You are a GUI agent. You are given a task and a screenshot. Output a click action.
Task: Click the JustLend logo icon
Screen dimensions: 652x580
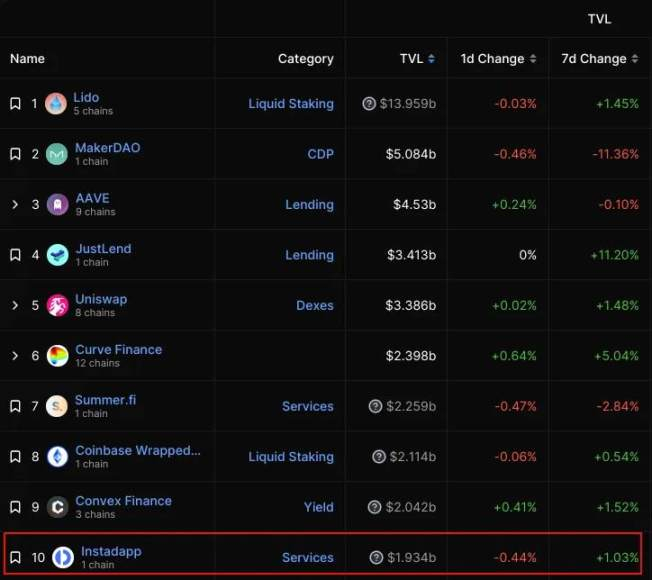point(56,255)
